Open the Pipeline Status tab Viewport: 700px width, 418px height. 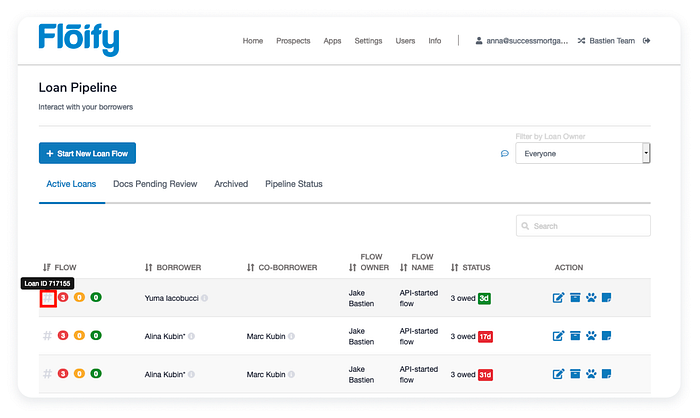tap(294, 184)
